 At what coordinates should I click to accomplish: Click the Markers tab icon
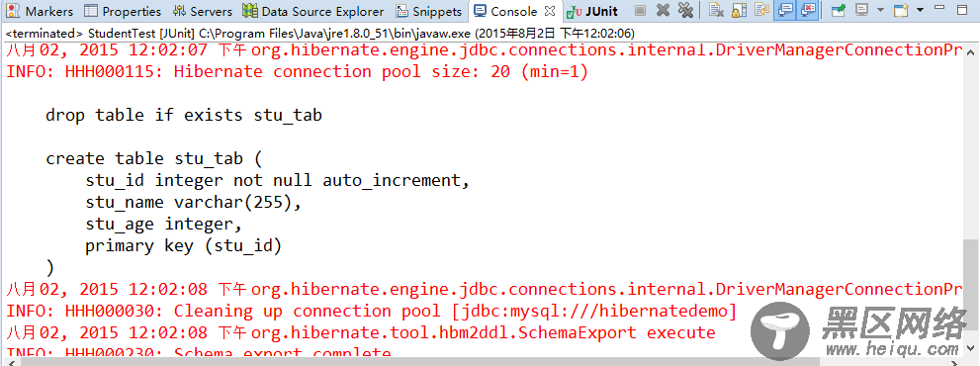pos(13,11)
